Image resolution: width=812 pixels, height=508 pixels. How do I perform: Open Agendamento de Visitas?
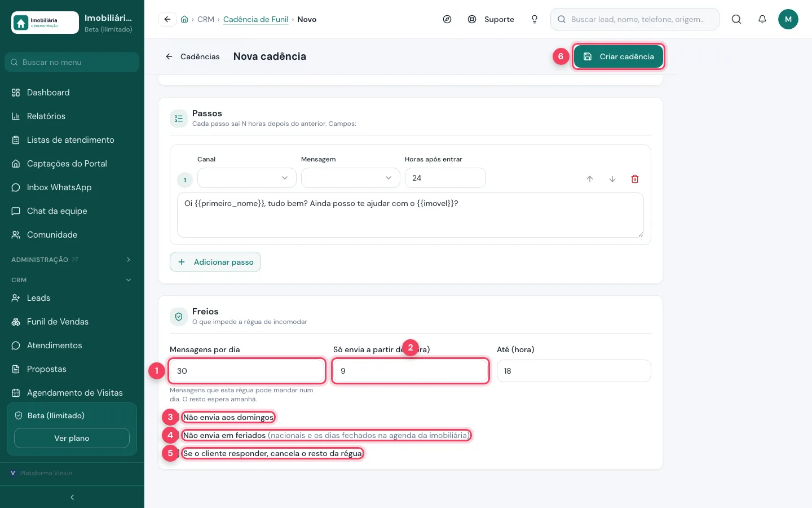[72, 393]
